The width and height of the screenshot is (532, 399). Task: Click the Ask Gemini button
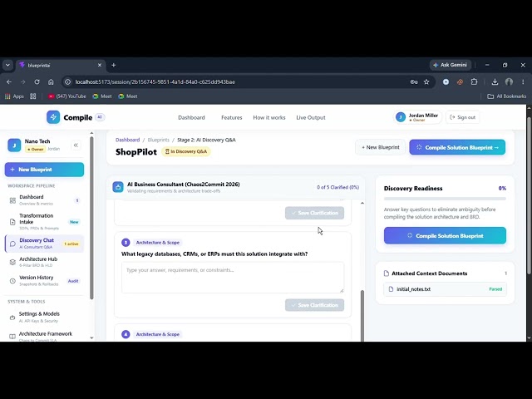(x=450, y=65)
